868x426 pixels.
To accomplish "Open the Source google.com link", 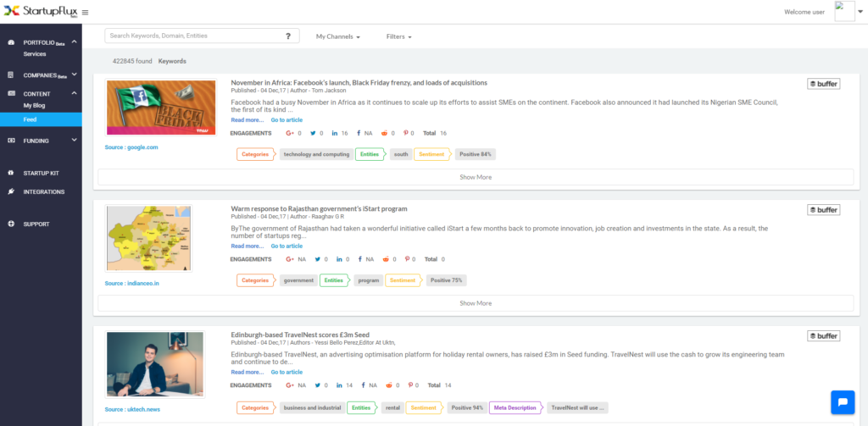I will (x=131, y=147).
